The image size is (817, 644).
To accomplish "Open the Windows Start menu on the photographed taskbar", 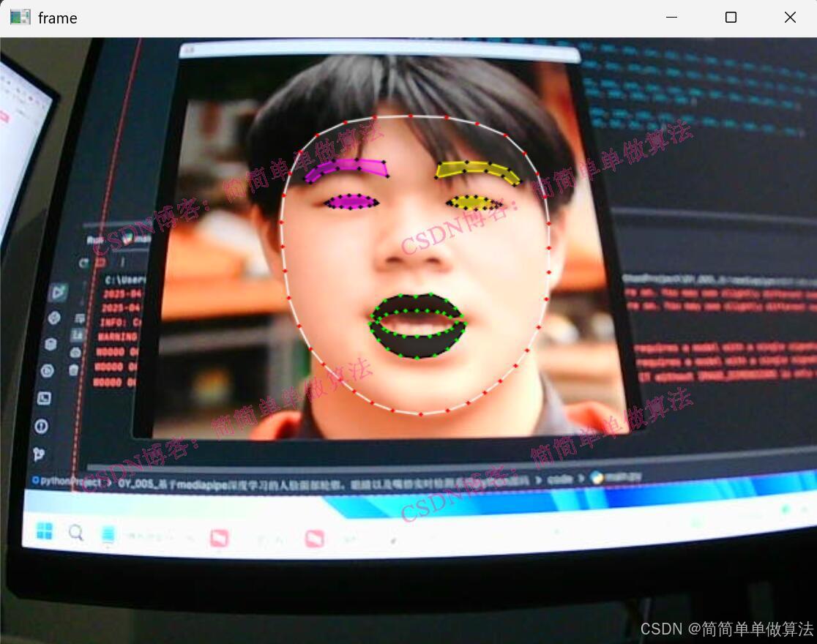I will point(44,532).
